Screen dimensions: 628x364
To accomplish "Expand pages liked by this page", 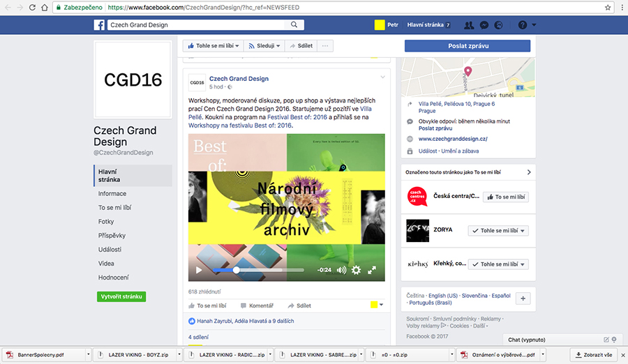I will [x=529, y=172].
